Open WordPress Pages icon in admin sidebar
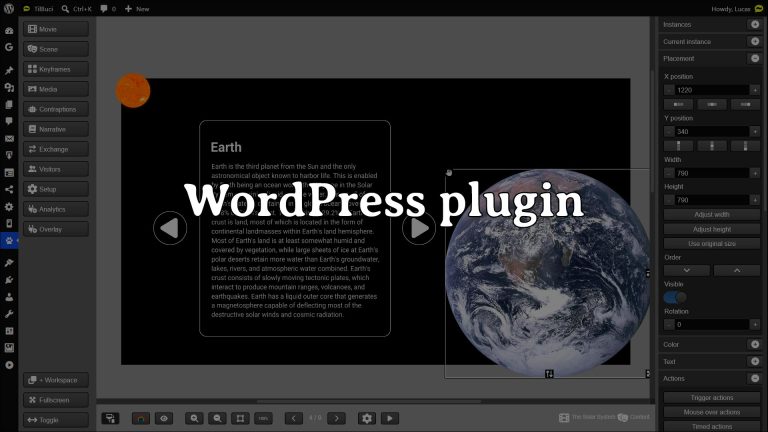Image resolution: width=768 pixels, height=432 pixels. point(9,104)
